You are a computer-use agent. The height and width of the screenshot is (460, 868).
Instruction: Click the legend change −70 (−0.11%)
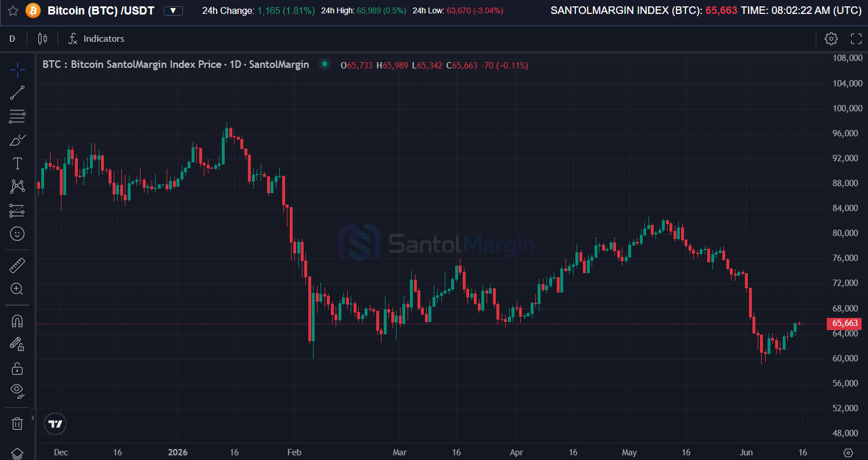click(505, 66)
